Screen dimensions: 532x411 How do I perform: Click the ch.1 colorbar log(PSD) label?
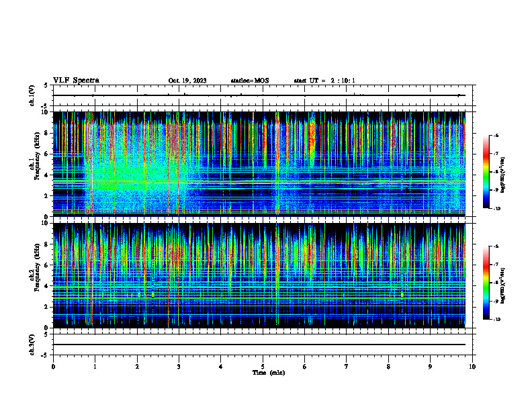pos(503,175)
